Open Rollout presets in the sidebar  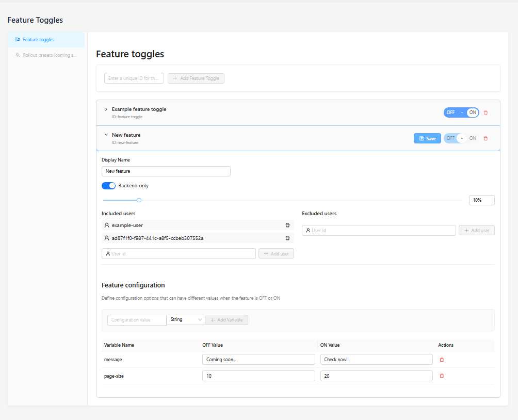point(45,55)
